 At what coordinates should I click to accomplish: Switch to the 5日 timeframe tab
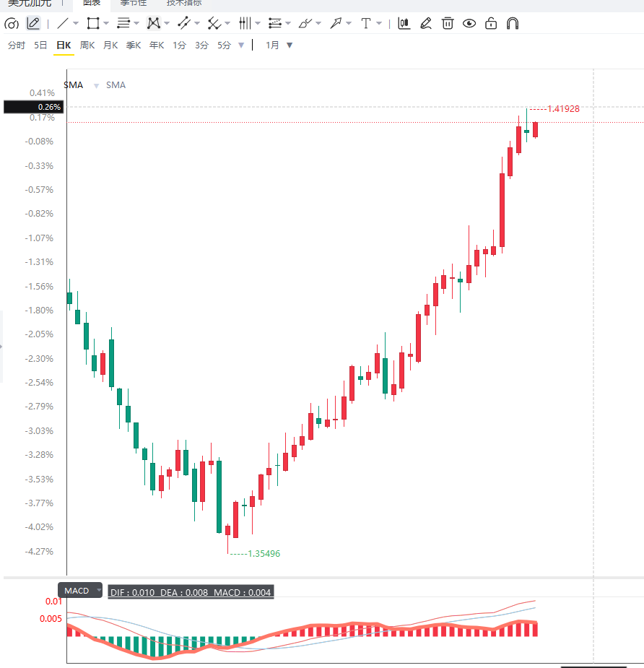tap(40, 45)
